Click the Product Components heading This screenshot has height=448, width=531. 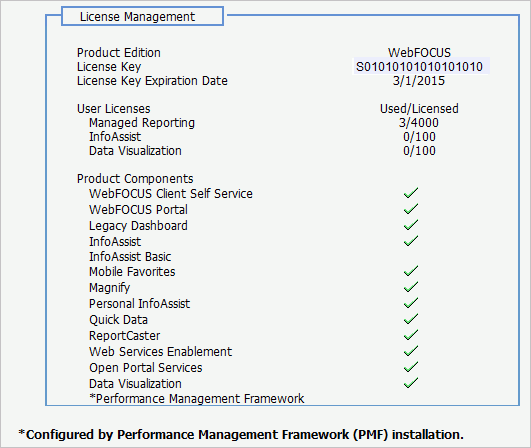[x=135, y=179]
